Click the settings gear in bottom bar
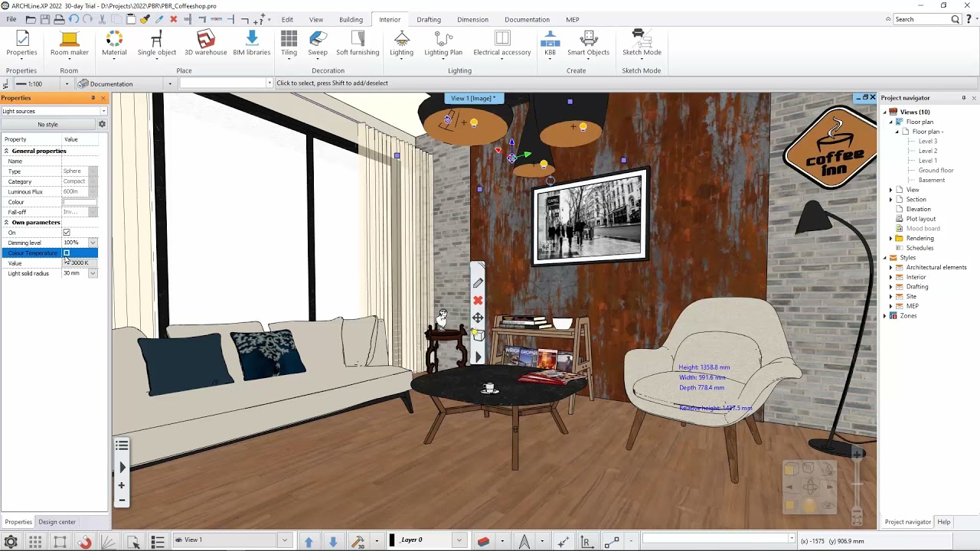Screen dimensions: 980x551 11,542
